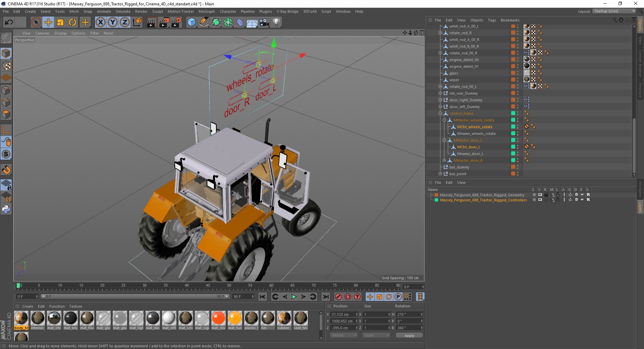Click the timeline preview range slider

135,296
